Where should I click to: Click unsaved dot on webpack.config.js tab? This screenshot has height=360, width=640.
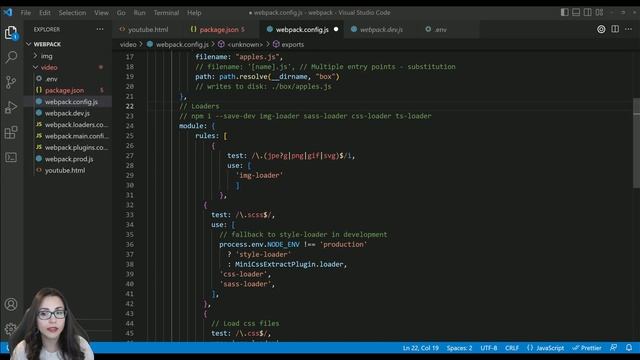[336, 29]
